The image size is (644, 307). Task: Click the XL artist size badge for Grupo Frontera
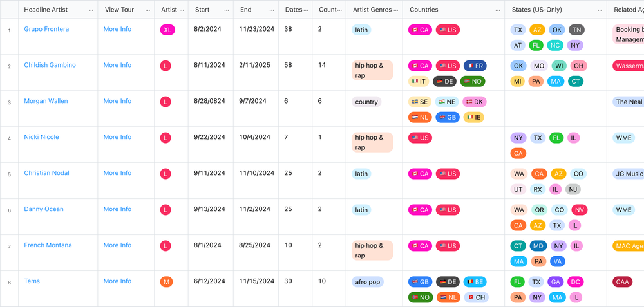click(x=167, y=30)
